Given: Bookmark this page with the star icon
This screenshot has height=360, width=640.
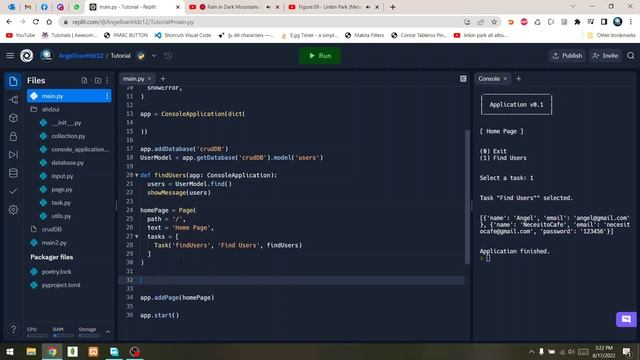Looking at the screenshot, I should pyautogui.click(x=494, y=22).
